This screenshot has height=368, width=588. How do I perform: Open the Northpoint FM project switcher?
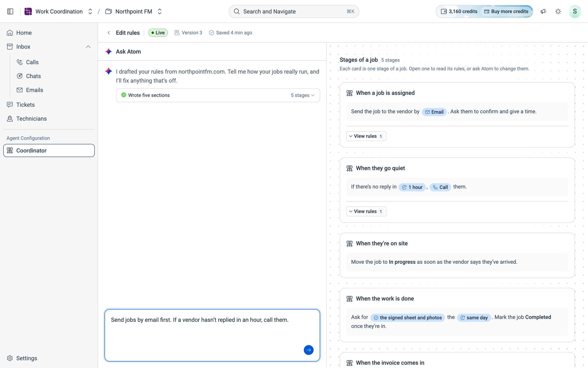click(160, 11)
